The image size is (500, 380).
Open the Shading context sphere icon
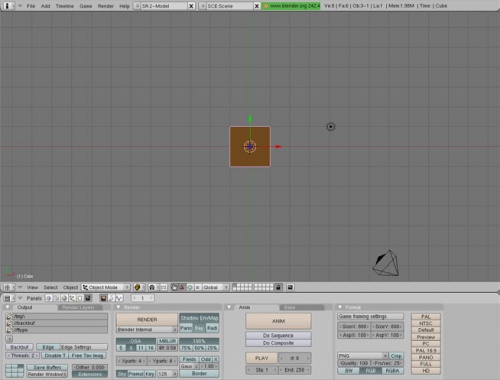64,298
